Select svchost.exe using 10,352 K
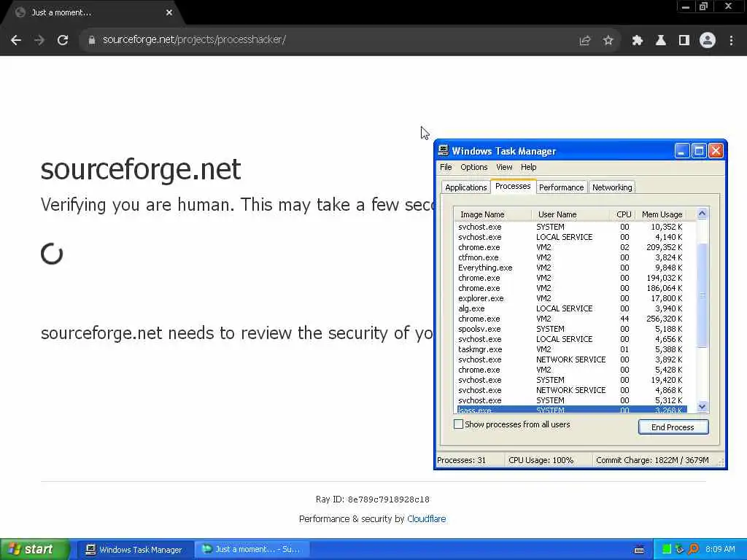The width and height of the screenshot is (747, 560). click(572, 227)
